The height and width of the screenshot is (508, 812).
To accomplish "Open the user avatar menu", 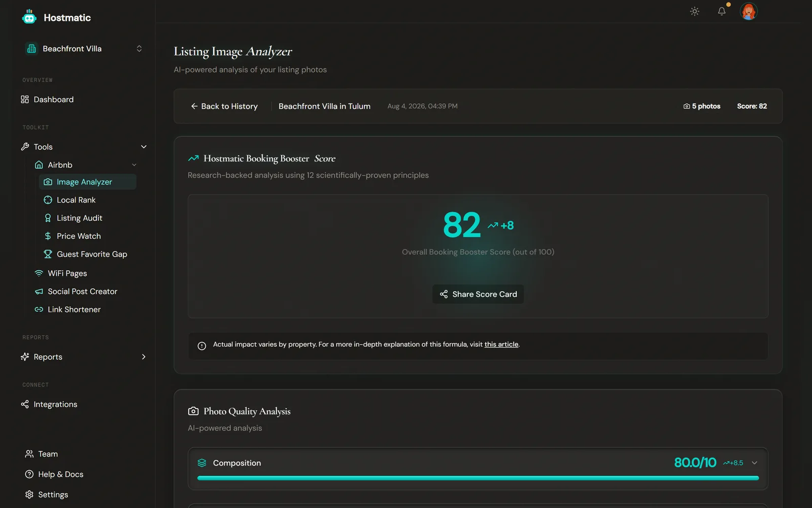I will 749,11.
